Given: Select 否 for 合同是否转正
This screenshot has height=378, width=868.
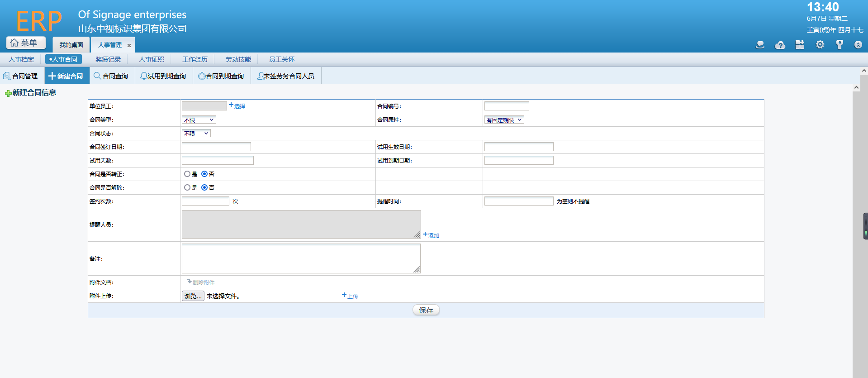Looking at the screenshot, I should [x=204, y=174].
